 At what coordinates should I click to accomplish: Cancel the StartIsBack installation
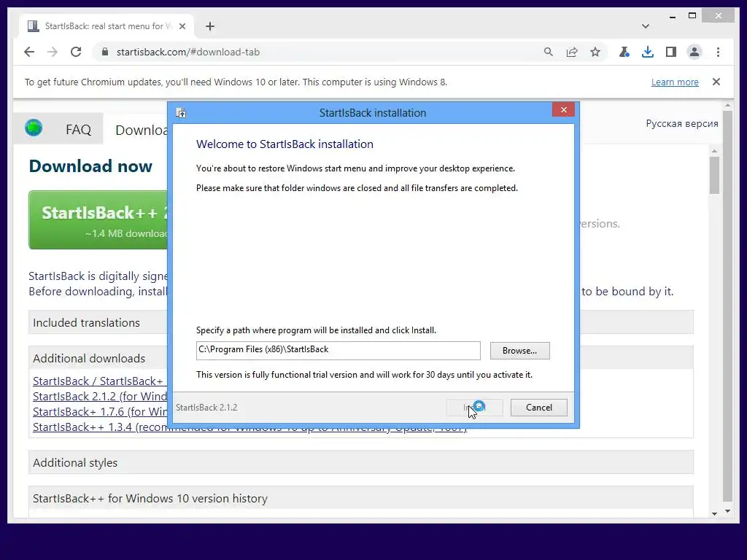click(x=539, y=408)
